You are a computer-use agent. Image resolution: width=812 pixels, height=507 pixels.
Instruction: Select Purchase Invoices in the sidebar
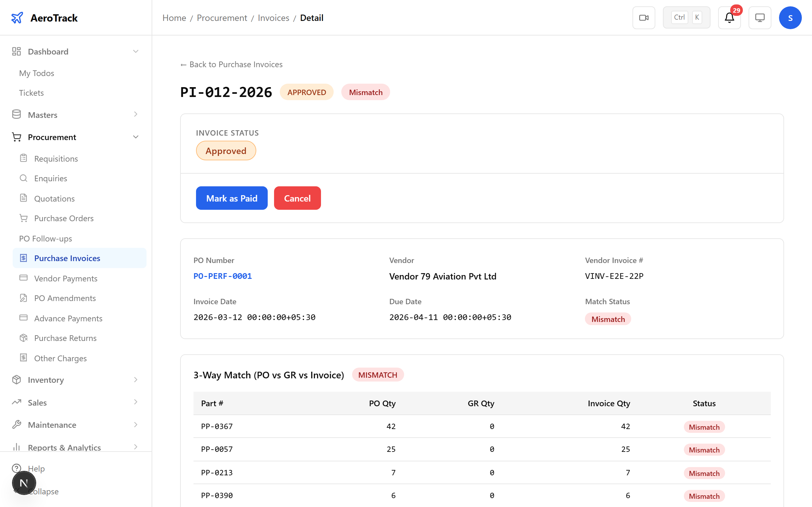(67, 258)
